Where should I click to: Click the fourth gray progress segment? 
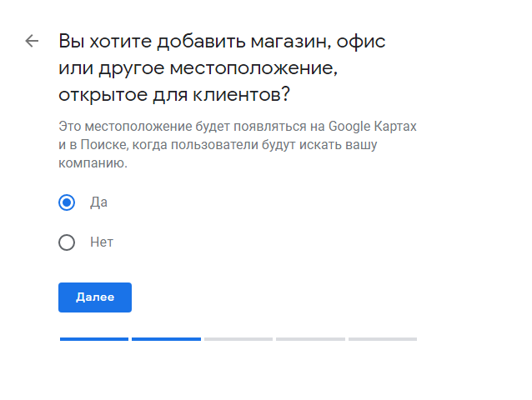pos(310,339)
